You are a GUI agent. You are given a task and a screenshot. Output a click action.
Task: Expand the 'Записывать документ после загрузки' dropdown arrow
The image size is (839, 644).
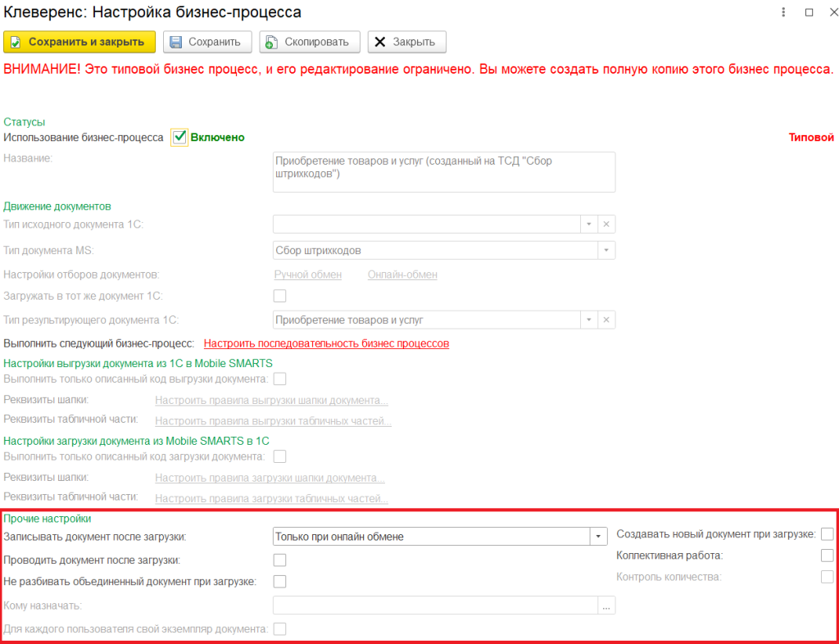click(x=599, y=537)
